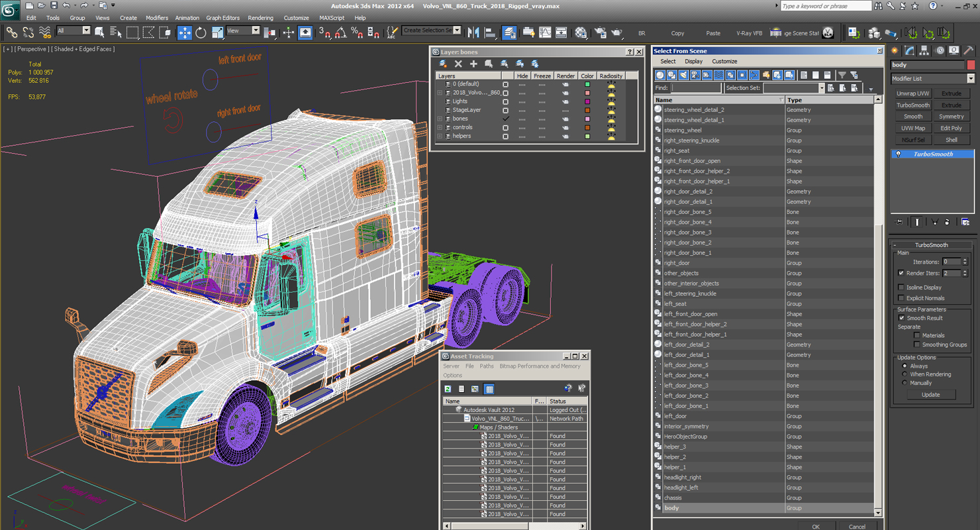Viewport: 980px width, 530px height.
Task: Click OK in Select From Scene
Action: coord(816,527)
